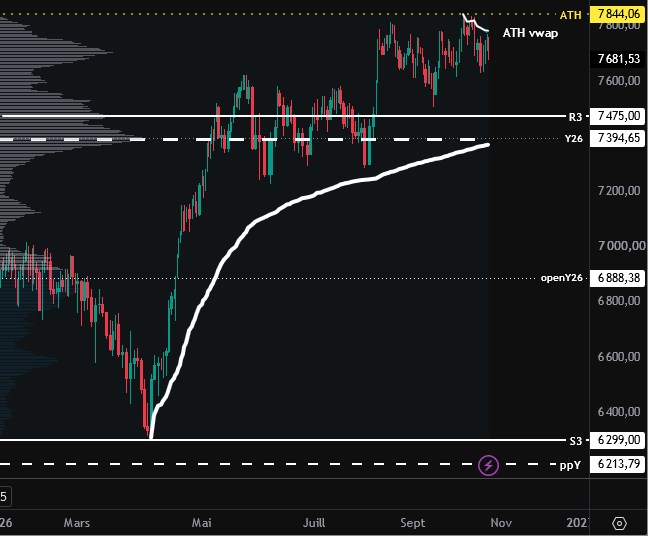The width and height of the screenshot is (648, 536).
Task: Click the current price label 7 681,53
Action: 618,59
